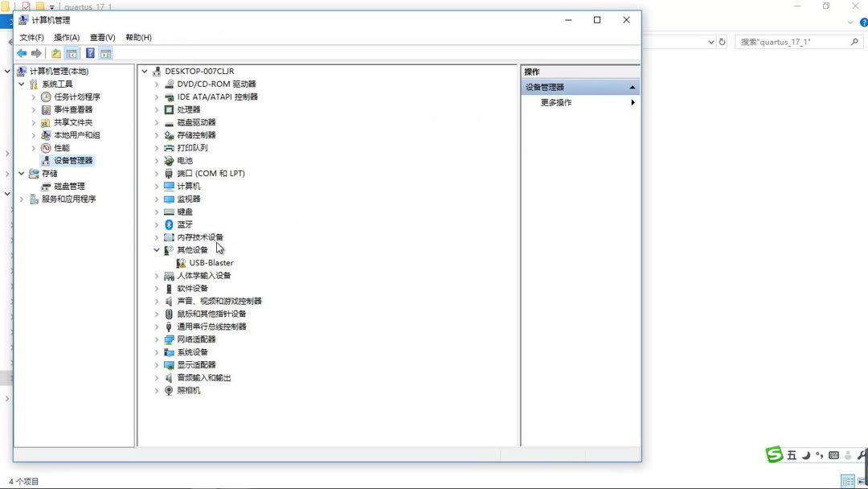Open the 查看(V) menu
Image resolution: width=868 pixels, height=489 pixels.
coord(101,37)
